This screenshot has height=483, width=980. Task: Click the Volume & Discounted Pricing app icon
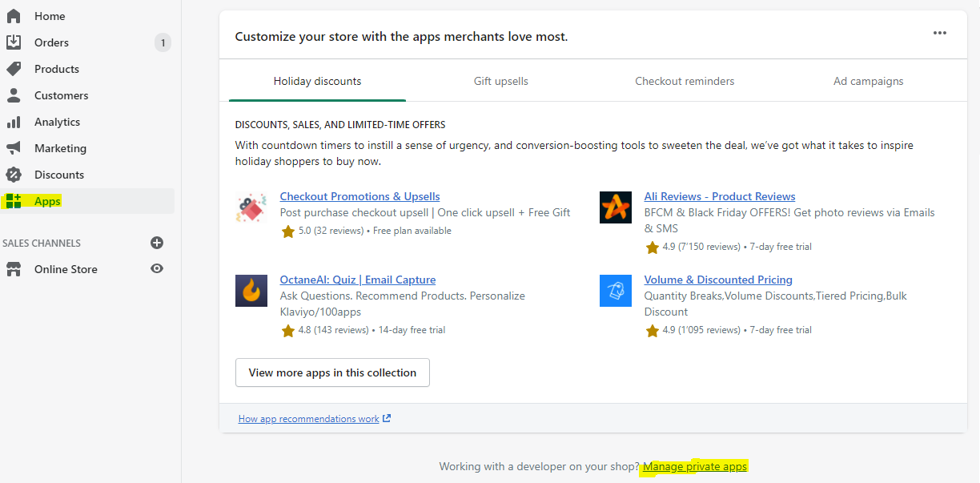click(x=616, y=291)
